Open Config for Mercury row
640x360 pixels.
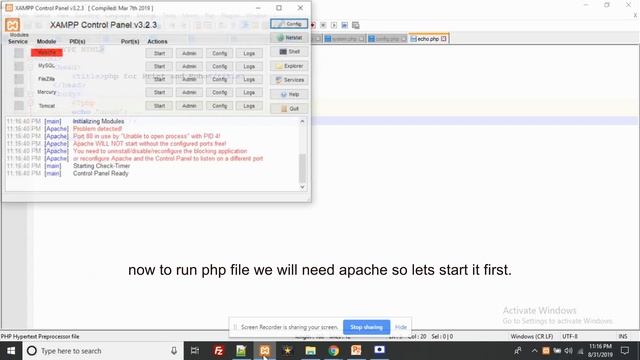(x=219, y=92)
